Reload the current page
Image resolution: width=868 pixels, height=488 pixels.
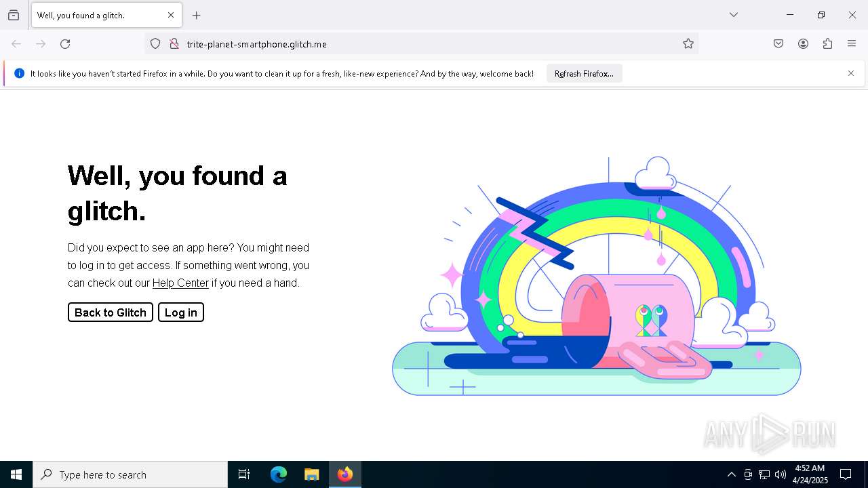pyautogui.click(x=65, y=44)
